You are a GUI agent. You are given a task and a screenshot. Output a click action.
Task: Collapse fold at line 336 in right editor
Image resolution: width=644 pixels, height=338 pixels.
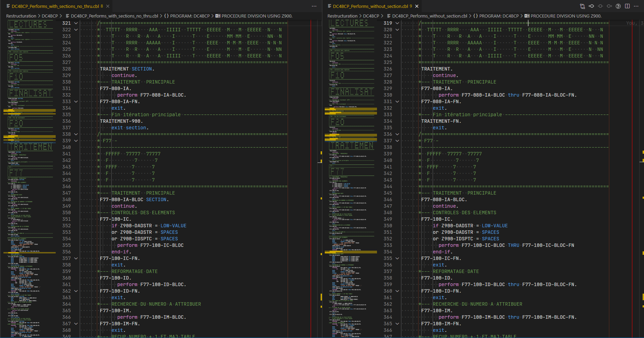point(397,134)
